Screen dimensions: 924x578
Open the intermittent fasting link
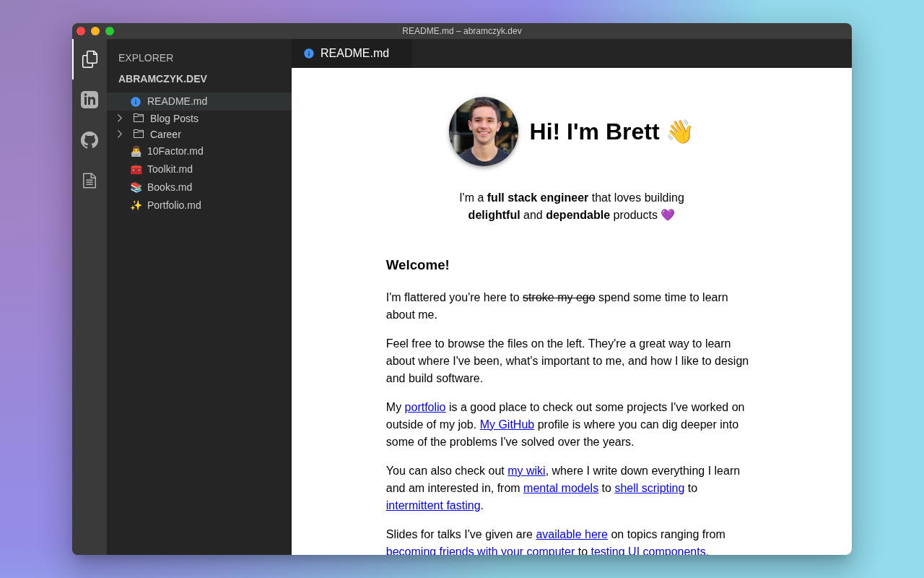[433, 505]
